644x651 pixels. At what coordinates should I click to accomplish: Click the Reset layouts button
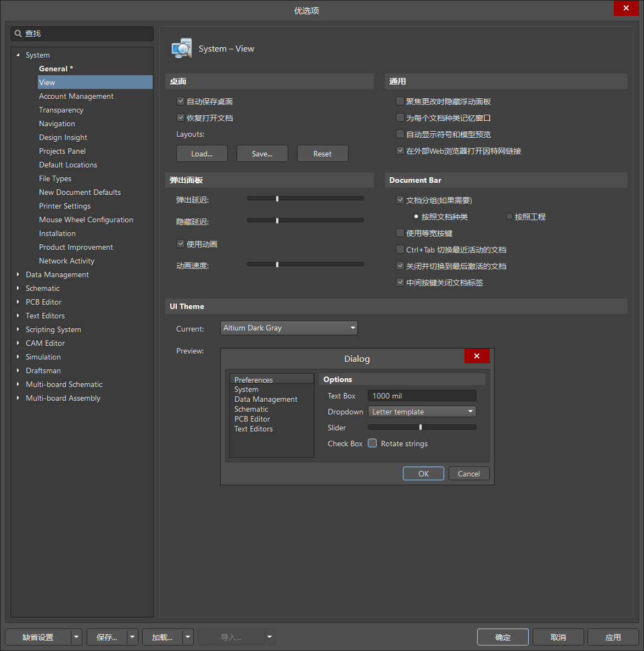click(x=322, y=153)
